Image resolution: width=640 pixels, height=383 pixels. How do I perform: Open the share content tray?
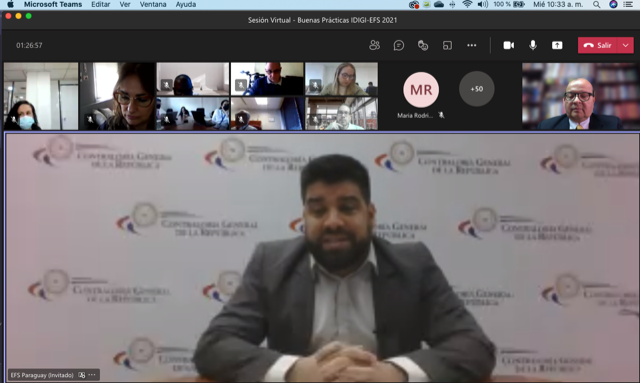(557, 45)
